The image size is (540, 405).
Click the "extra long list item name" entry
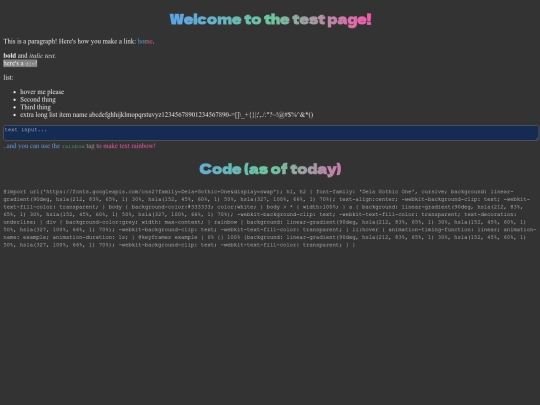(x=167, y=115)
